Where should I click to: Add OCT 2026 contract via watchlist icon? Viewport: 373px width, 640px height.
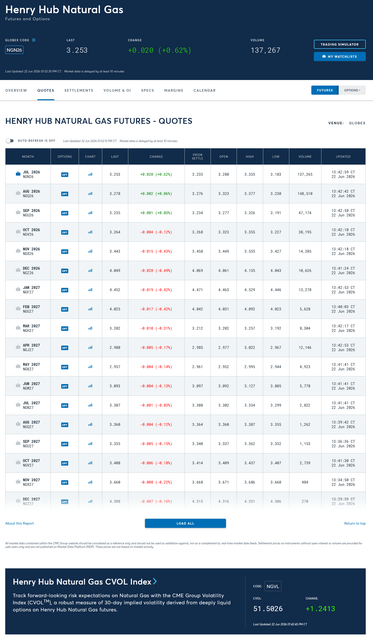click(x=18, y=231)
